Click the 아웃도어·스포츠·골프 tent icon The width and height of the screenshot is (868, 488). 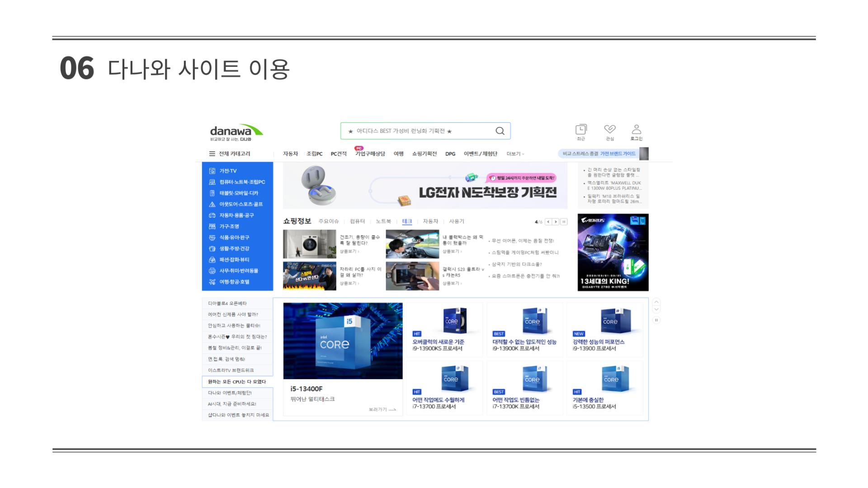212,204
